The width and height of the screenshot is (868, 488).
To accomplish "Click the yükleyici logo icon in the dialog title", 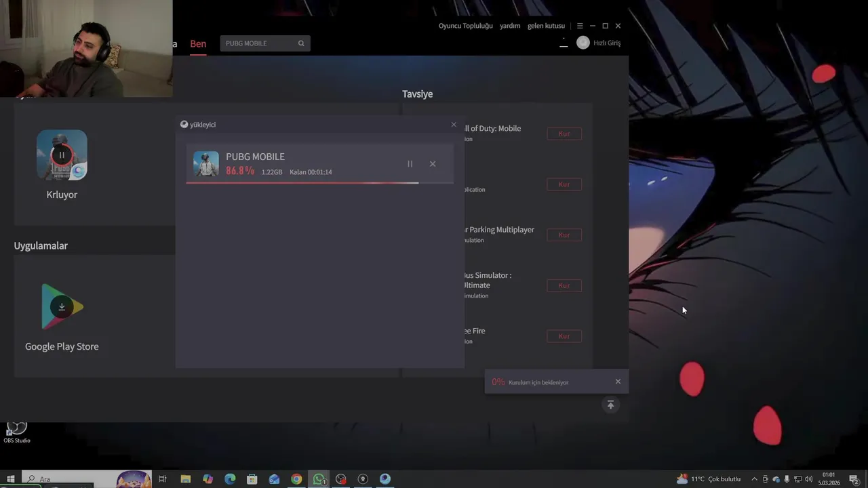I will [x=184, y=125].
